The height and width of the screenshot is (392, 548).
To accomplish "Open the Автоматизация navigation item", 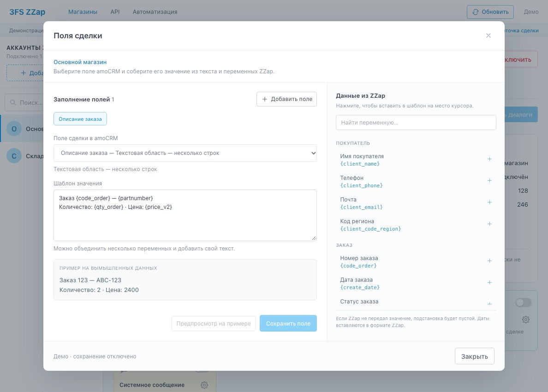I will [155, 12].
